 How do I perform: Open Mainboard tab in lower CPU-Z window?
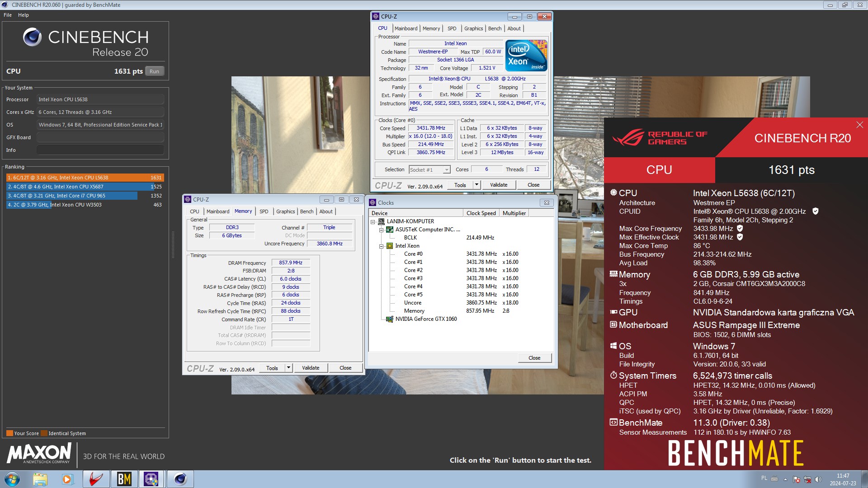click(x=218, y=211)
